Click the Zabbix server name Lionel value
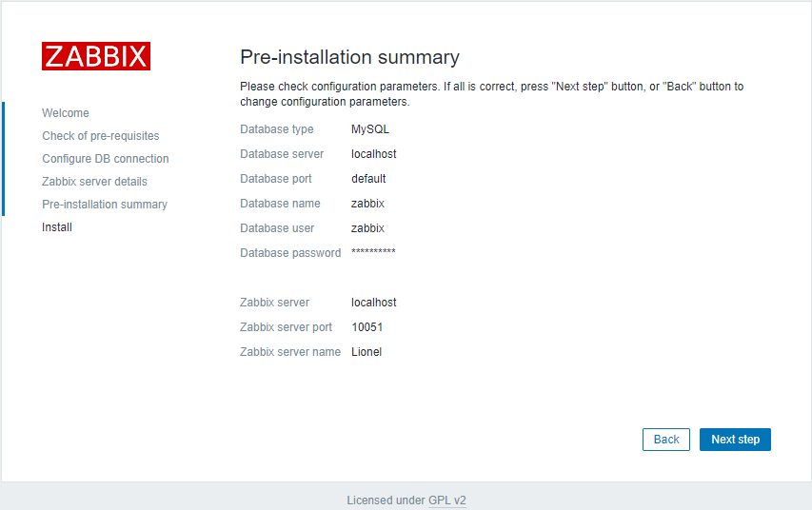The width and height of the screenshot is (812, 510). (x=366, y=351)
